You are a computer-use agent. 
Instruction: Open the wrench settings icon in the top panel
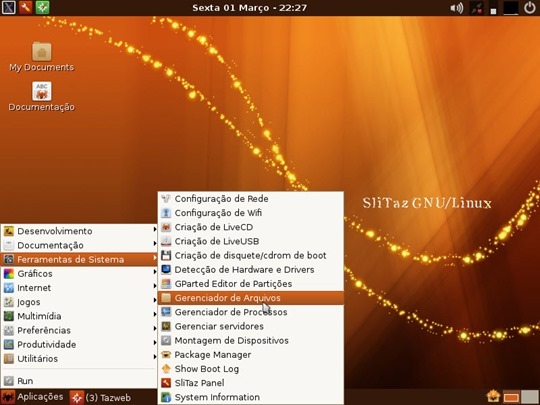coord(25,7)
